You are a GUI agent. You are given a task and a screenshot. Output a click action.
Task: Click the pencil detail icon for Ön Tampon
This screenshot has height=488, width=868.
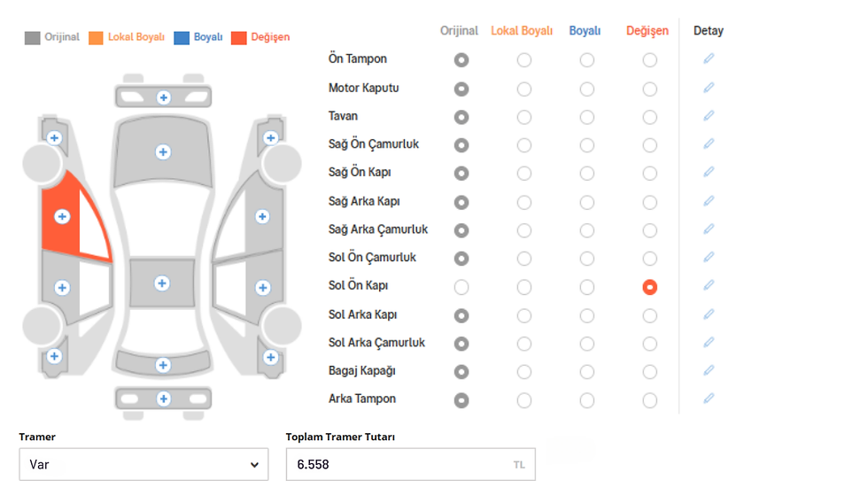(x=709, y=59)
